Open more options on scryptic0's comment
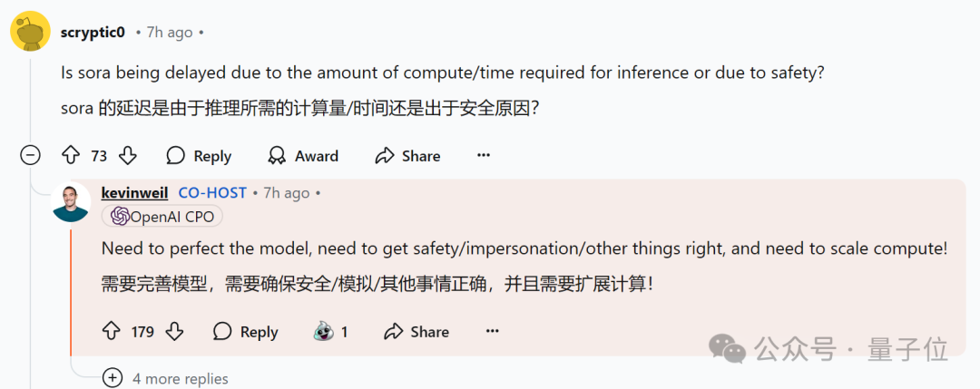Screen dimensions: 980x389 point(484,156)
